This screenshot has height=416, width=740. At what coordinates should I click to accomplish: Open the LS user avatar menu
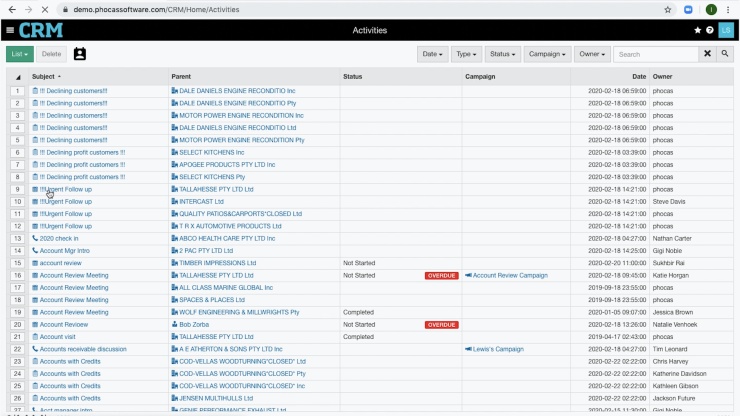[726, 30]
